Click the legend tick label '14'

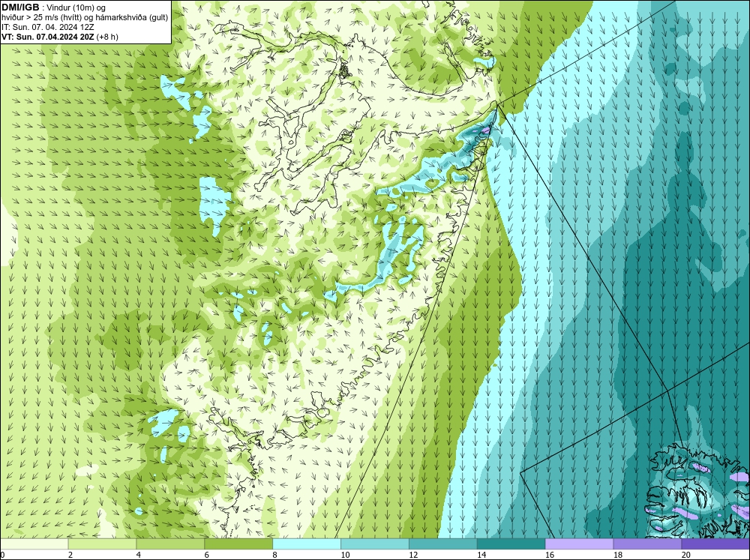(481, 555)
